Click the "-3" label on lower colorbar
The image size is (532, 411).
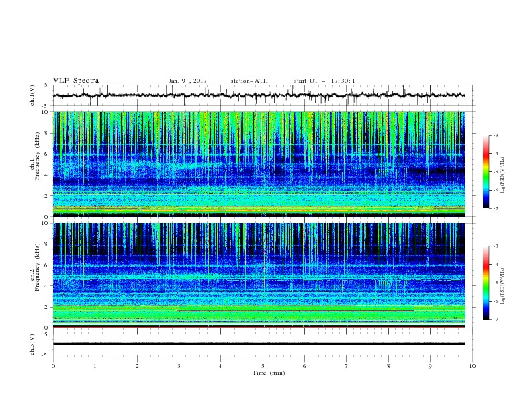pos(495,246)
